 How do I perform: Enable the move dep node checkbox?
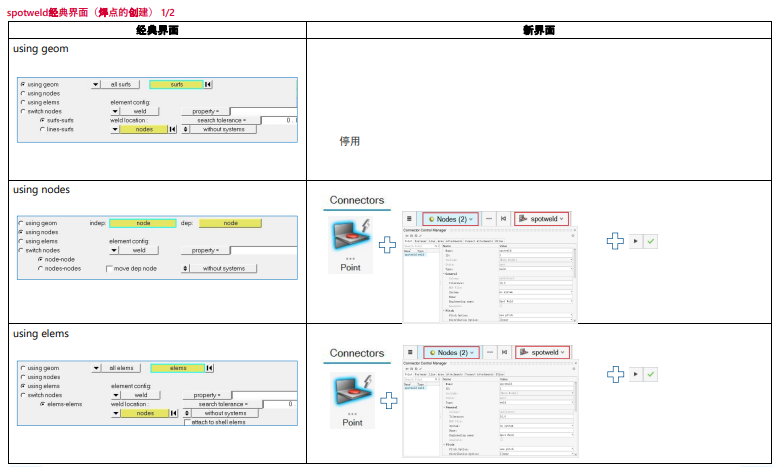coord(108,268)
